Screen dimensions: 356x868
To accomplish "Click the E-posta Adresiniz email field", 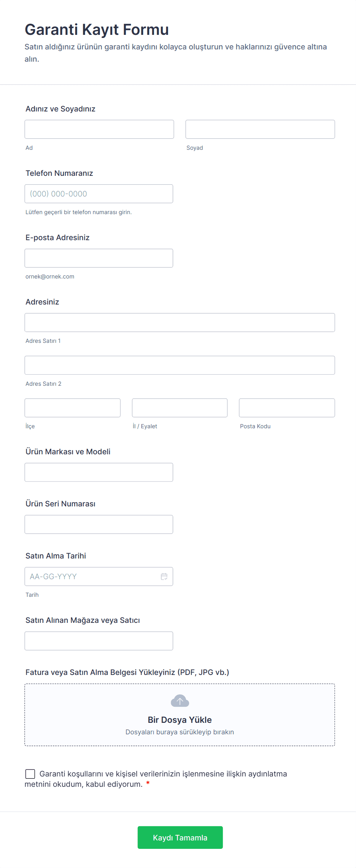I will (x=99, y=258).
